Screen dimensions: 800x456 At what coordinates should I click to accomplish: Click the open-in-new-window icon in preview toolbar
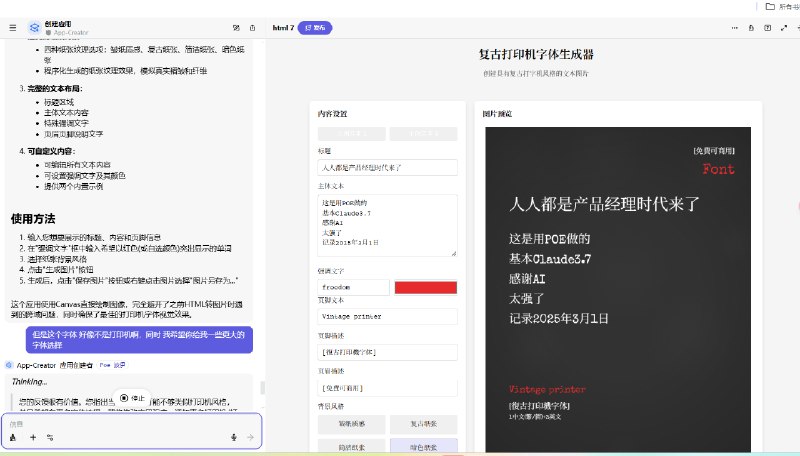767,28
